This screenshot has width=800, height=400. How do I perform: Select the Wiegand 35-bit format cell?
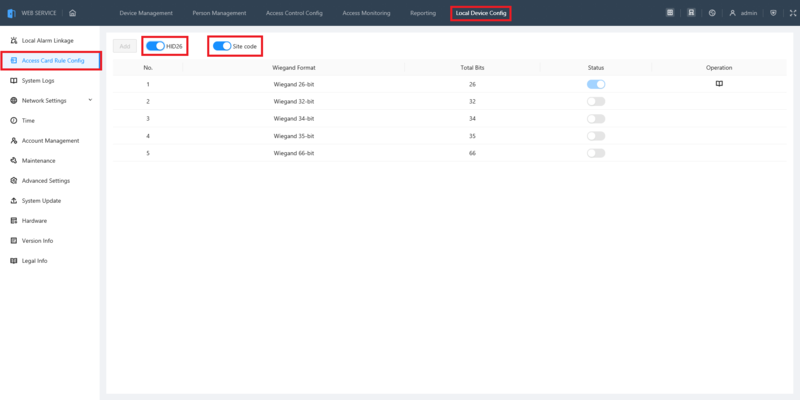[294, 136]
